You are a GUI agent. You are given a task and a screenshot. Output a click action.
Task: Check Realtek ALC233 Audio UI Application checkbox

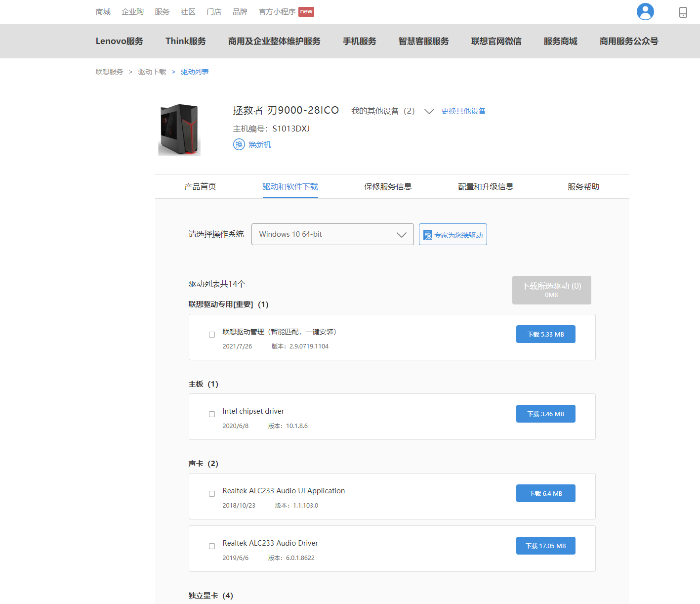(212, 494)
